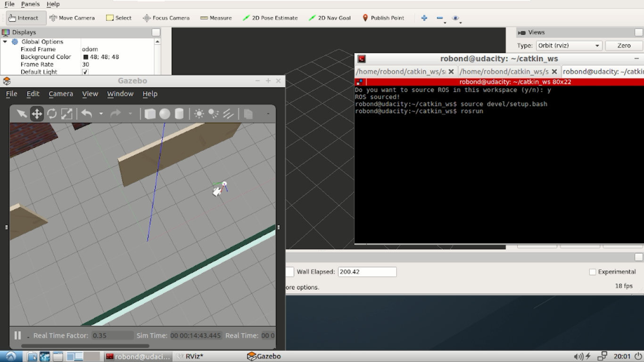
Task: Choose the Measure tool in RViz toolbar
Action: click(215, 18)
